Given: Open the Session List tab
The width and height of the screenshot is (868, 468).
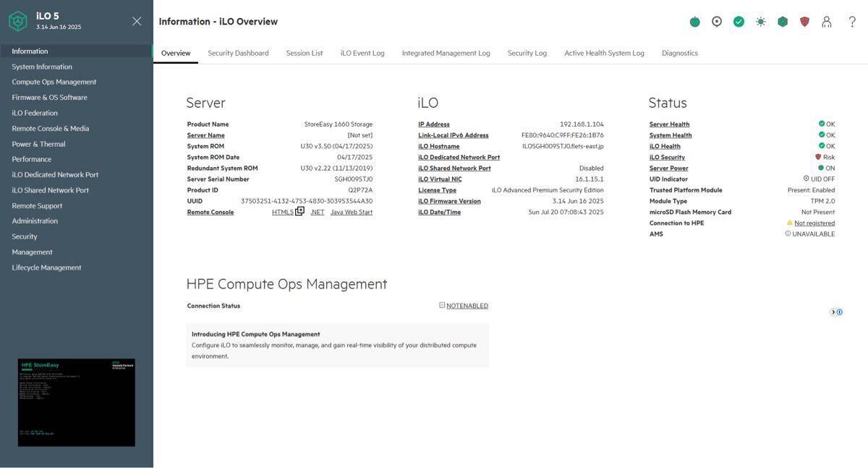Looking at the screenshot, I should [x=305, y=53].
